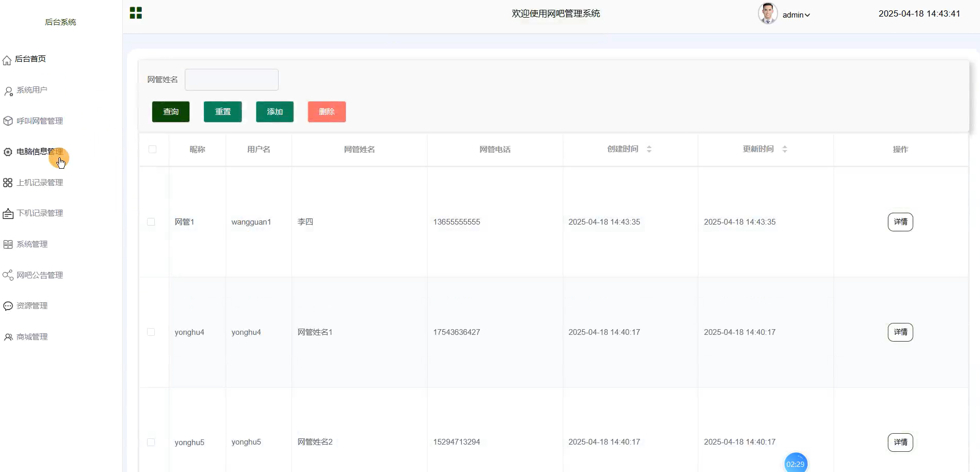This screenshot has height=472, width=980.
Task: Click the 网管姓名2 cell
Action: 315,442
